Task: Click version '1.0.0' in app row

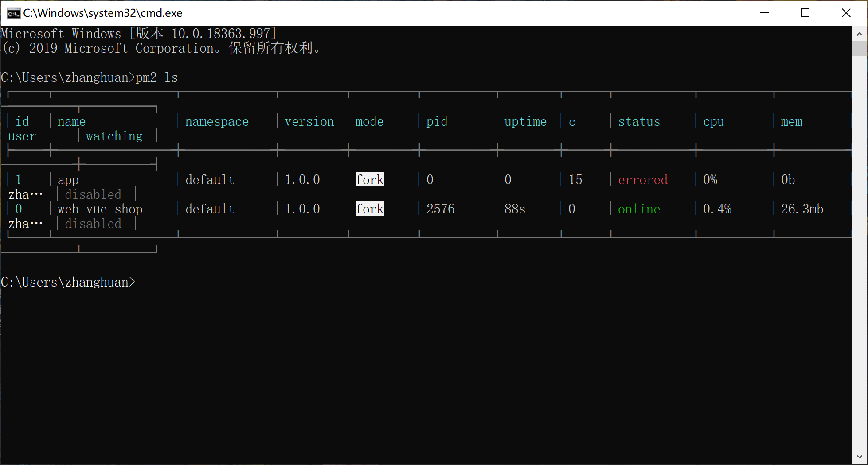Action: click(x=302, y=180)
